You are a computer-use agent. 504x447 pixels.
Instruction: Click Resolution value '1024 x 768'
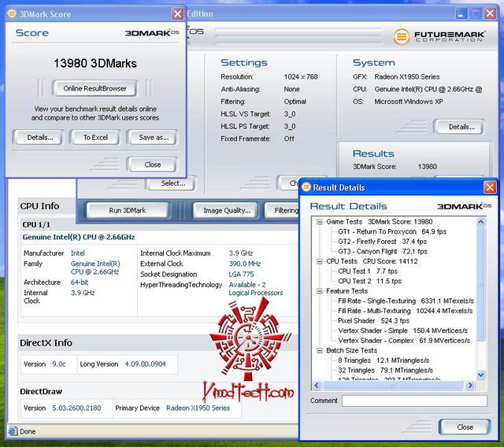coord(301,77)
